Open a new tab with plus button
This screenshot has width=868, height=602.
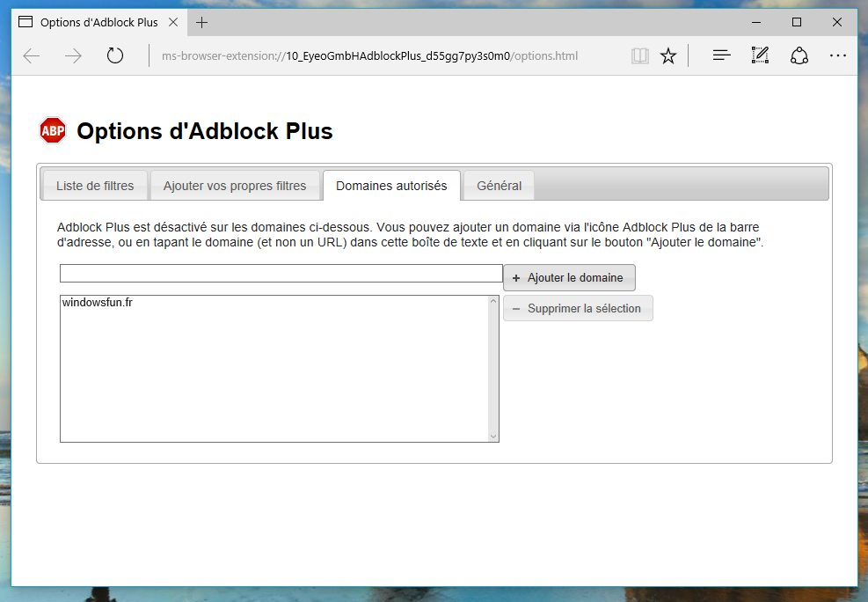(202, 22)
